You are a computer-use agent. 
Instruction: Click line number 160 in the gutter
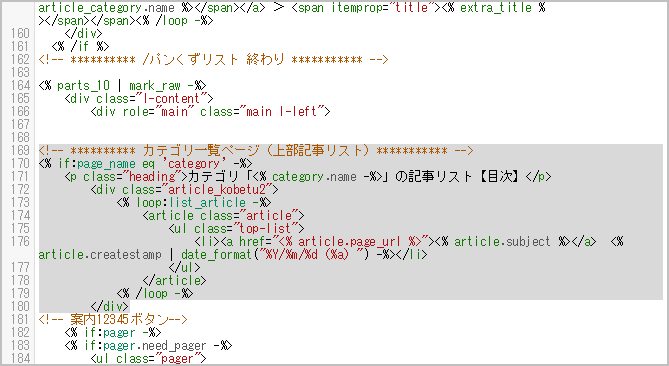[20, 33]
